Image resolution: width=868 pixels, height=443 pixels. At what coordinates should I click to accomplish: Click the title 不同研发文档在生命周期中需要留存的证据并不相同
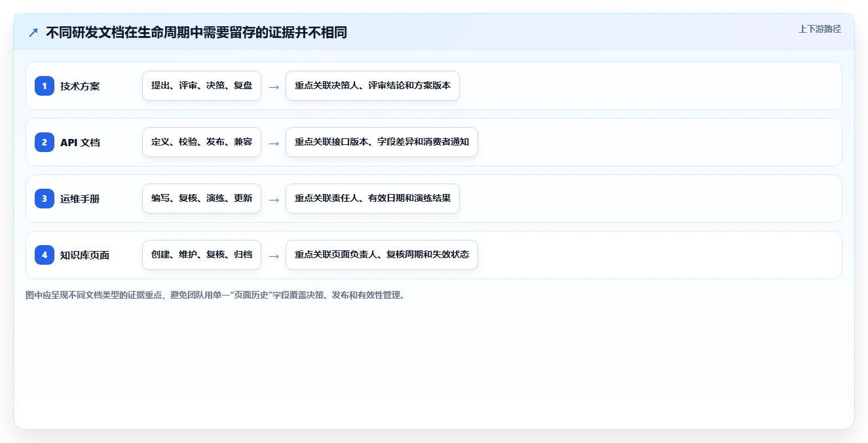coord(197,32)
